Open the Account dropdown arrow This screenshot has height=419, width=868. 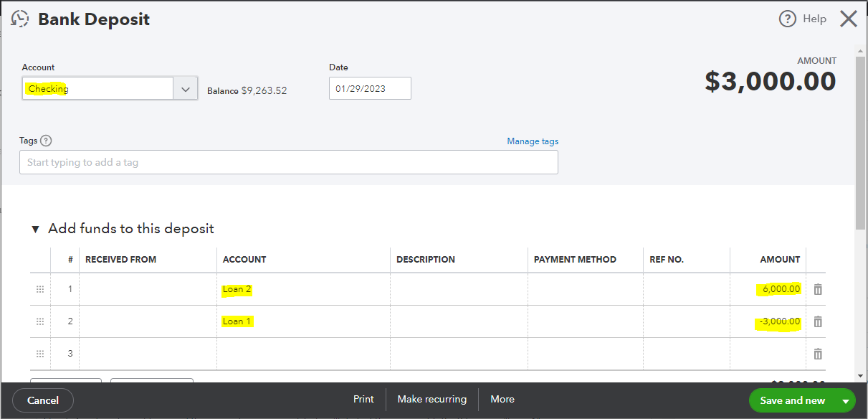point(186,89)
